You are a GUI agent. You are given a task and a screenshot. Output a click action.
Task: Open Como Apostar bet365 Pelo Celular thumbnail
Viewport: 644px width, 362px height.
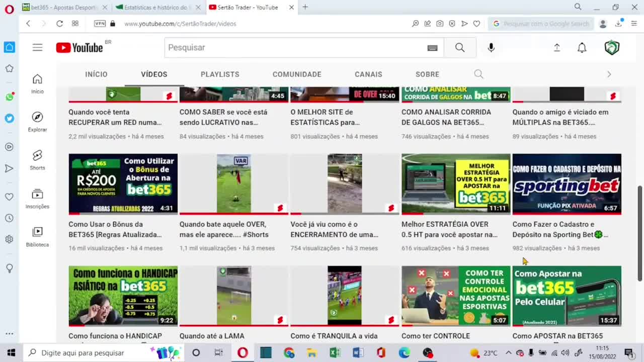coord(567,296)
